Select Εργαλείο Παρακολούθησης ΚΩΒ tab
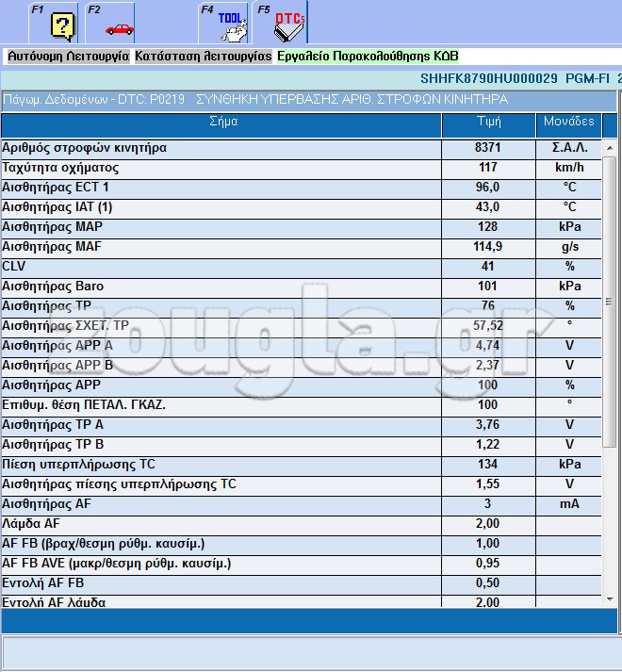 [x=368, y=57]
